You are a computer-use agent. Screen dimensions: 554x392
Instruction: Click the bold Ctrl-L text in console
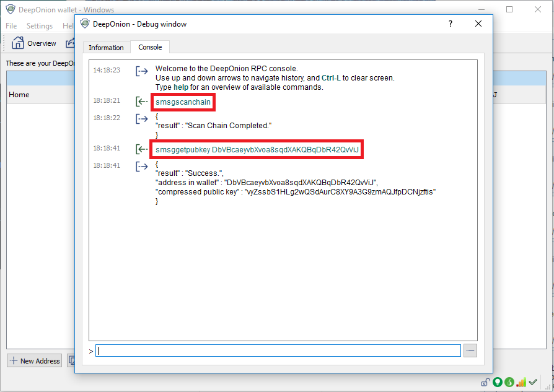coord(331,77)
